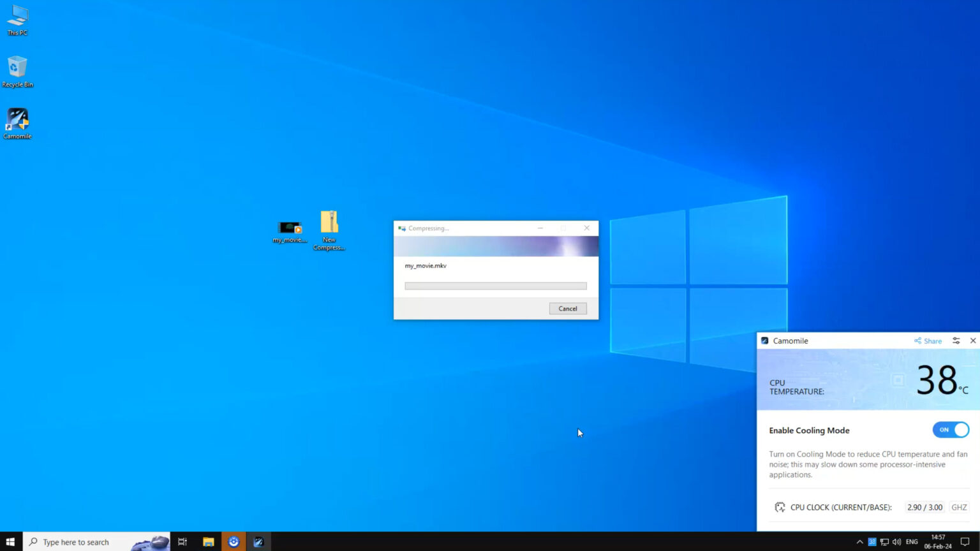Open the Recycle Bin
This screenshot has height=551, width=980.
(17, 67)
